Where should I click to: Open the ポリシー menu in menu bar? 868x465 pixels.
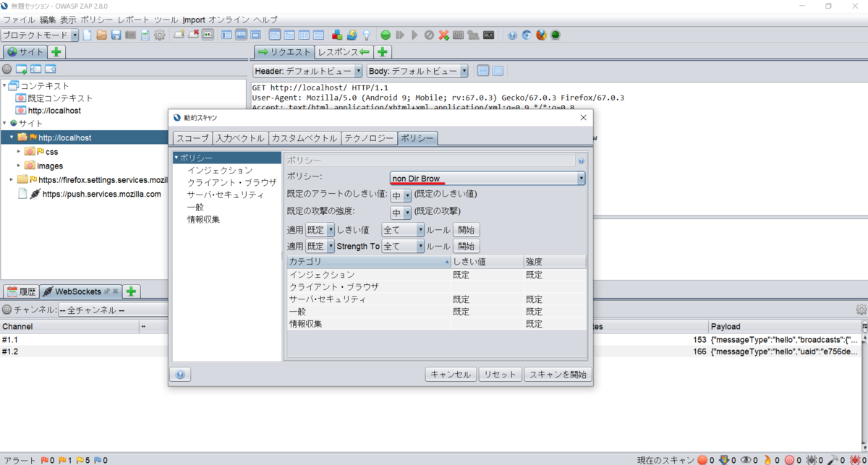pos(96,20)
